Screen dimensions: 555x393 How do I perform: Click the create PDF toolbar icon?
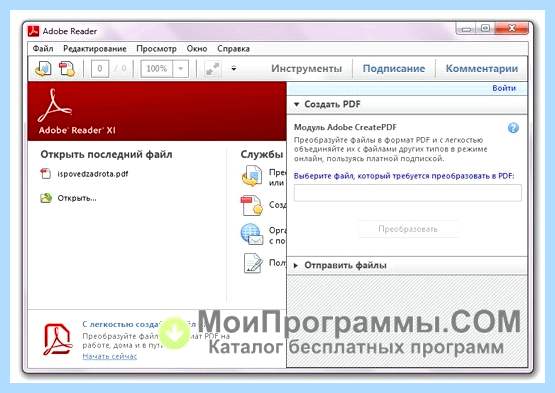[x=67, y=68]
